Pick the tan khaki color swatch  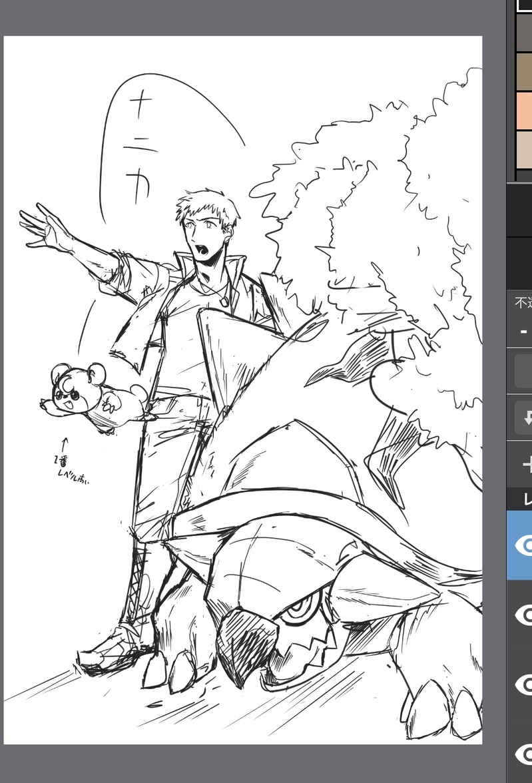(524, 71)
